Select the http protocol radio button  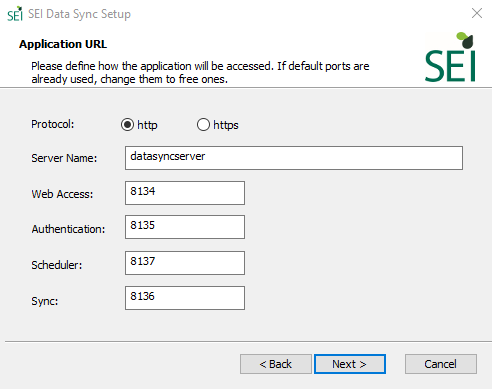127,125
